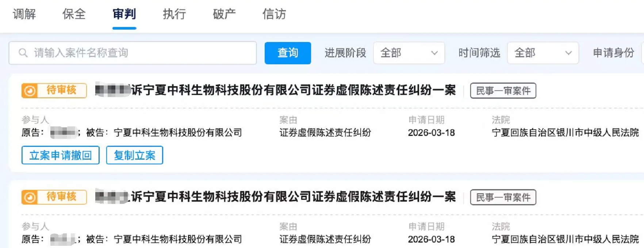
Task: Open the second case title link
Action: pos(276,197)
